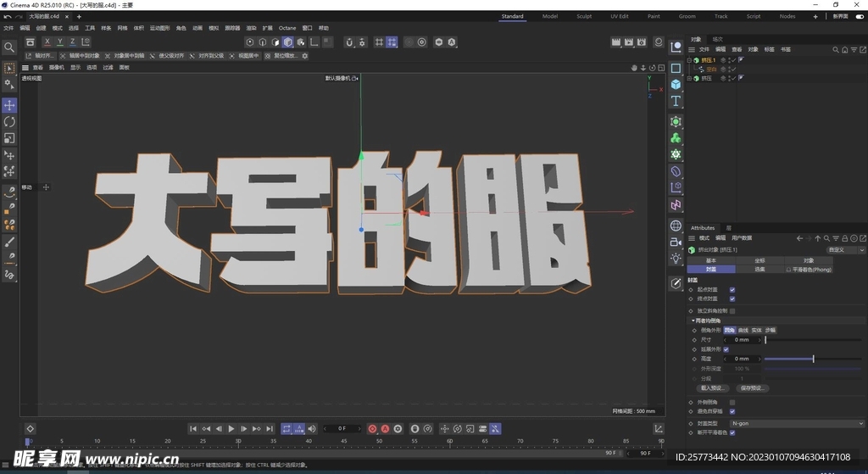This screenshot has height=474, width=868.
Task: Expand the 挤压 tree node
Action: click(x=689, y=78)
